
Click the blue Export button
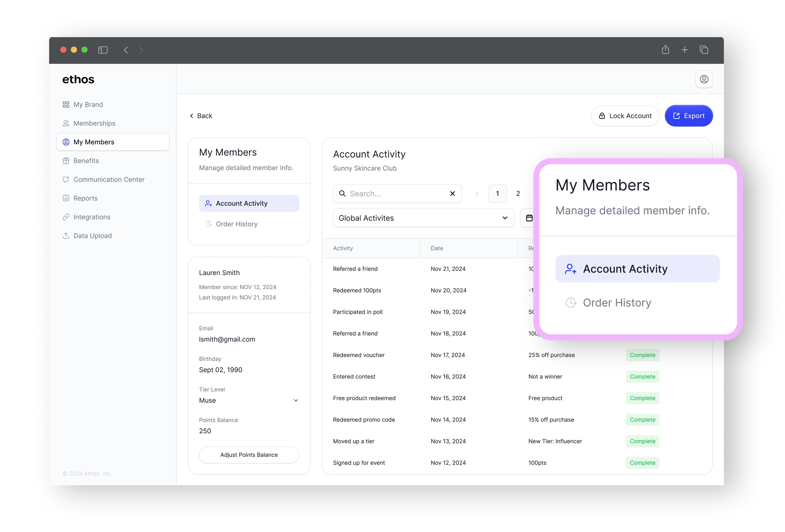689,116
